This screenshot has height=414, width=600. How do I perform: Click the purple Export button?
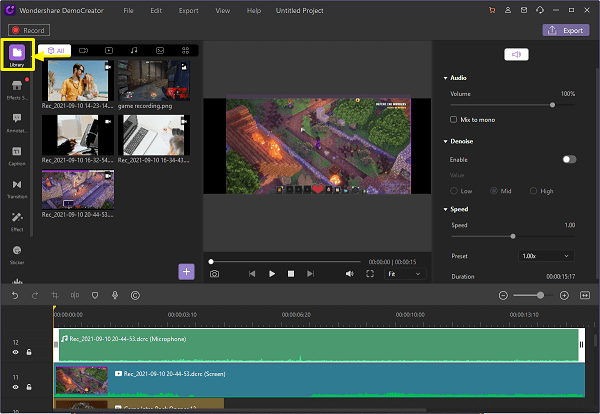[x=565, y=30]
